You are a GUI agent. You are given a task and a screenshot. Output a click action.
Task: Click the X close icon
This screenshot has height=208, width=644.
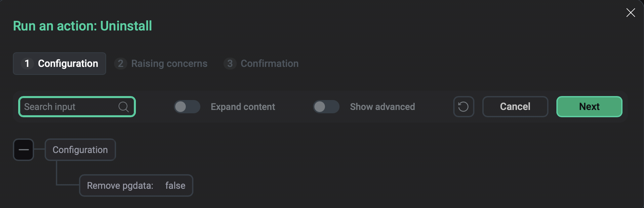click(630, 13)
